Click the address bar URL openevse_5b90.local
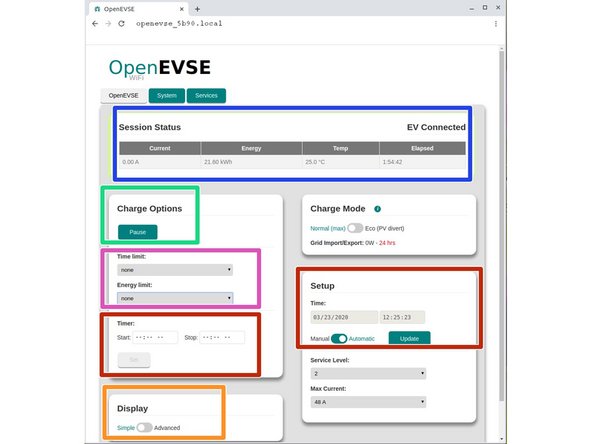The image size is (592, 444). coord(179,23)
